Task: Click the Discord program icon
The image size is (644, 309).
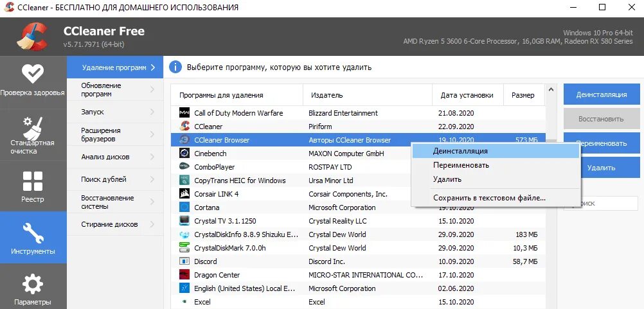Action: click(x=184, y=261)
